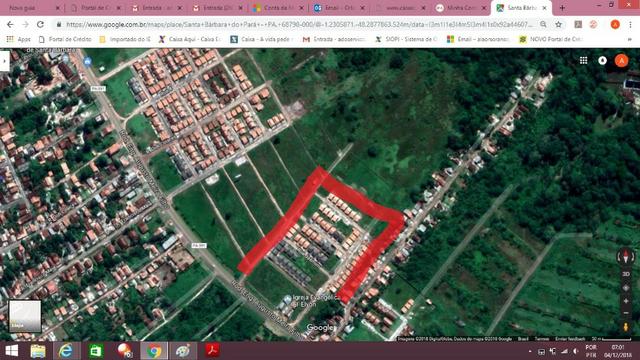
Task: Open the Google apps grid icon
Action: pos(583,60)
